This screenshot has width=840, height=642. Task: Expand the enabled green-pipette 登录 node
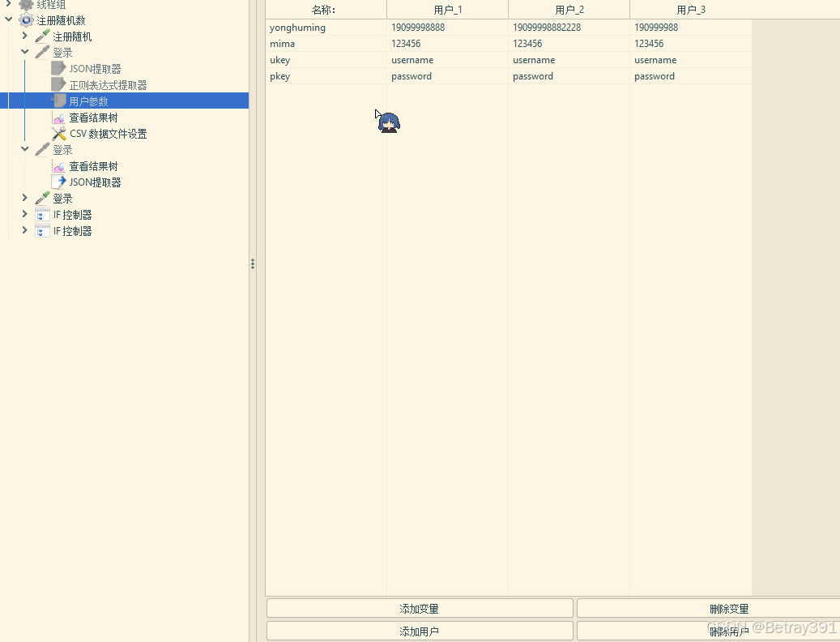coord(24,198)
